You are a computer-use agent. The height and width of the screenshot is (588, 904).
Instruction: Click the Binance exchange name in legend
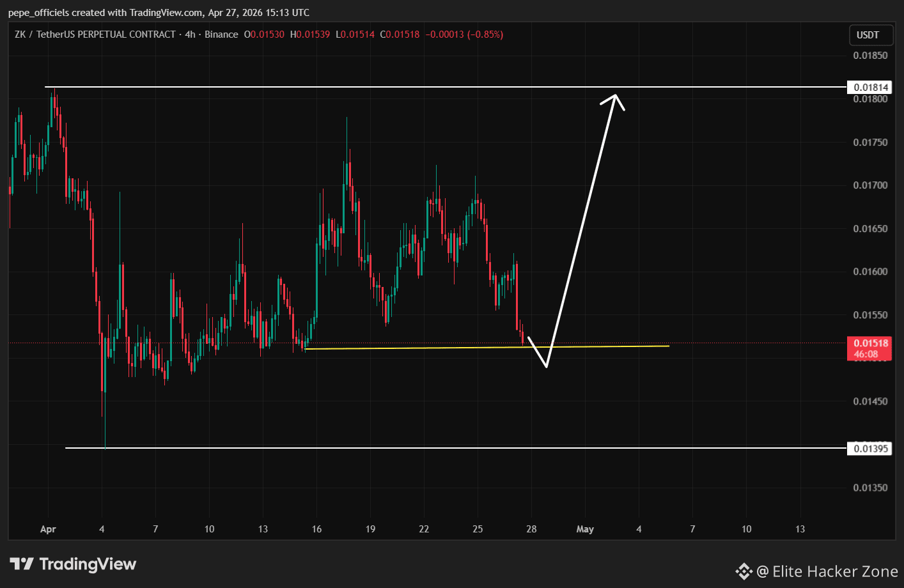tap(221, 35)
